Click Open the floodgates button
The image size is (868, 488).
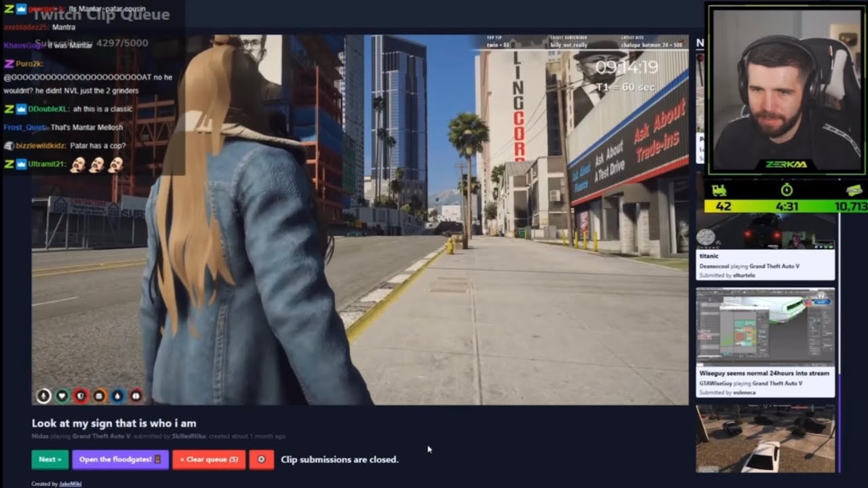120,460
